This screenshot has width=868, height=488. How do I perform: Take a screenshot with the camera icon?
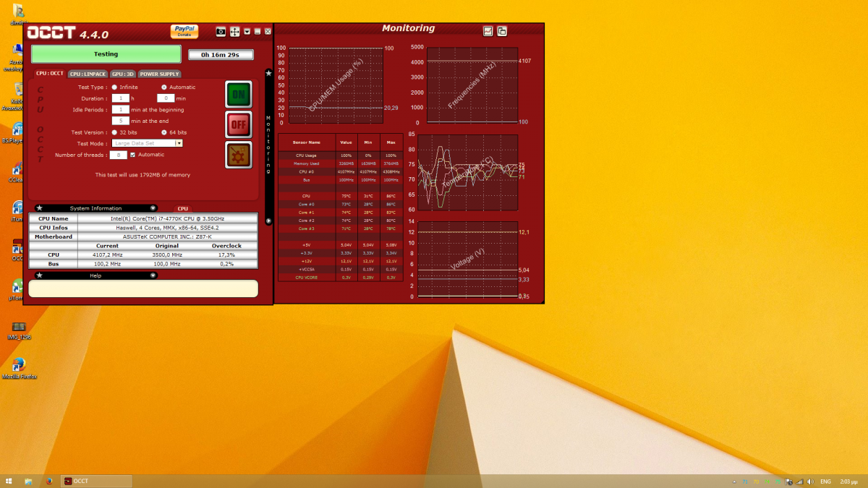click(221, 32)
